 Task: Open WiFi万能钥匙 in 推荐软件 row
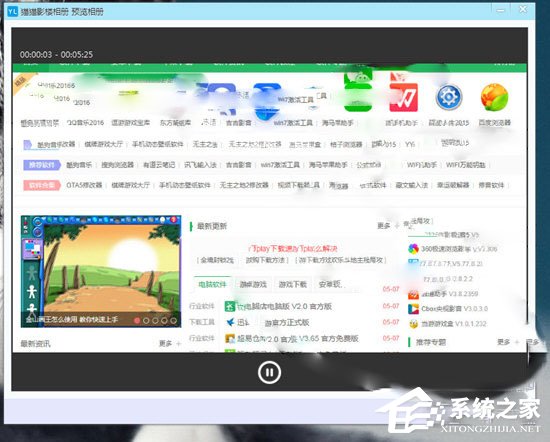click(466, 165)
